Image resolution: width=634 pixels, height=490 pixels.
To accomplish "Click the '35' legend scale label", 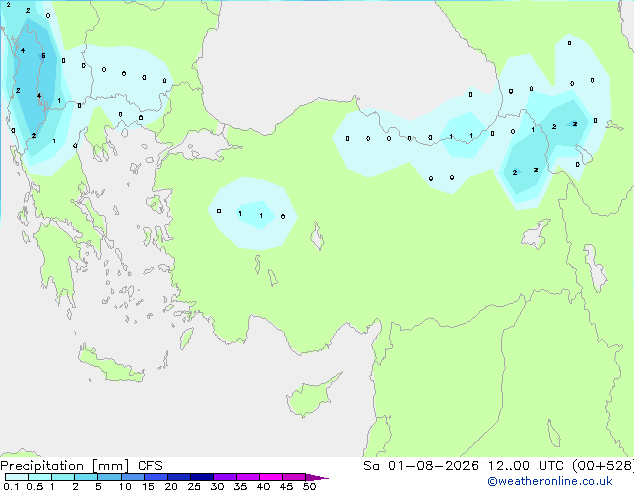I will click(x=241, y=486).
